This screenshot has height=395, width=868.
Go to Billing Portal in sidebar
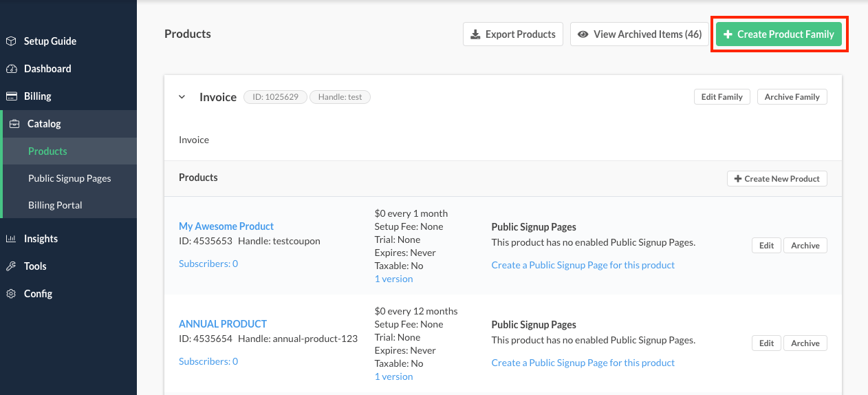click(55, 205)
